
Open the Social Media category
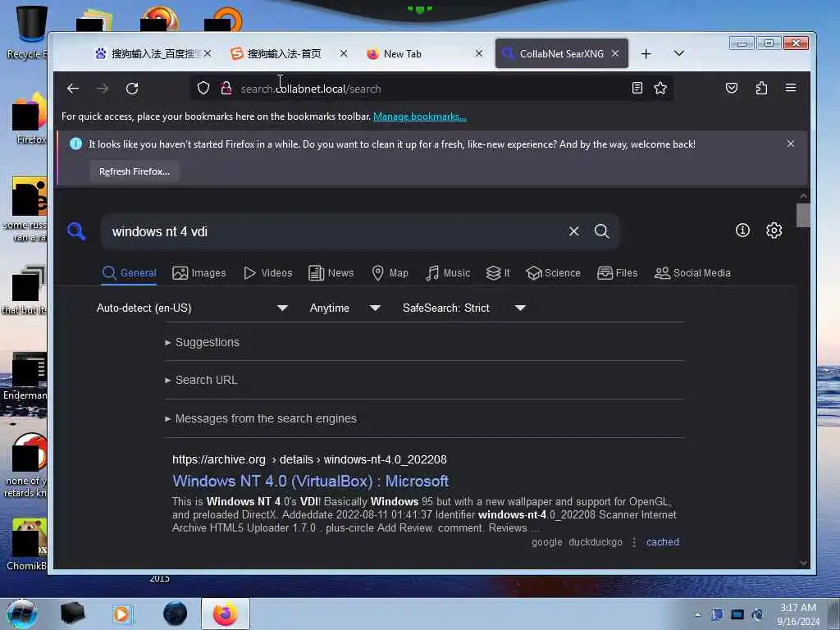pyautogui.click(x=692, y=272)
